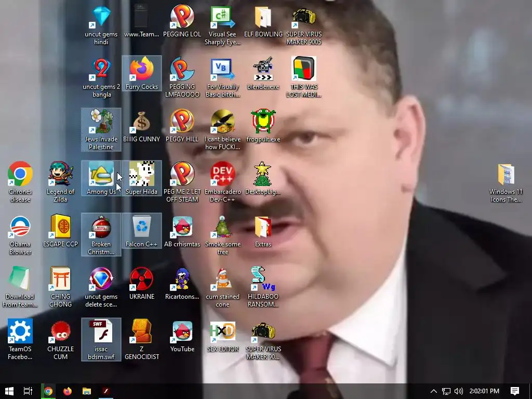532x399 pixels.
Task: Open Download From team... notepad icon
Action: tap(20, 287)
